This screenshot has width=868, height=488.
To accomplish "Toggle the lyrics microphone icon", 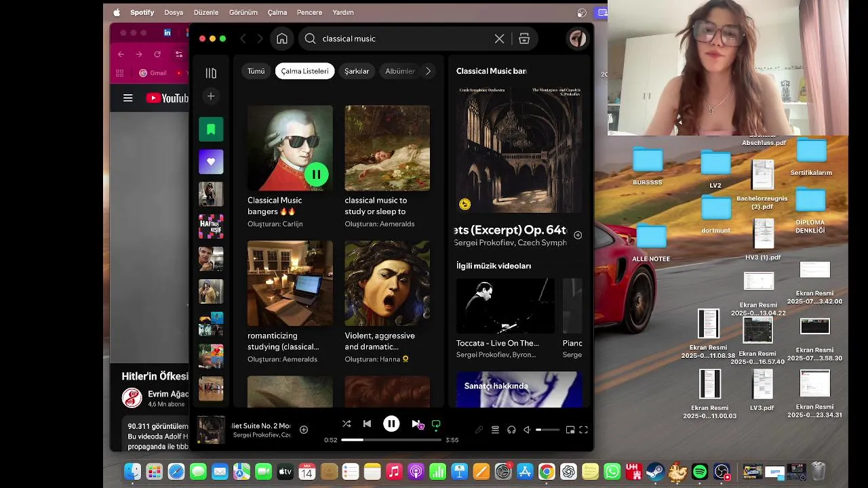I will point(479,430).
